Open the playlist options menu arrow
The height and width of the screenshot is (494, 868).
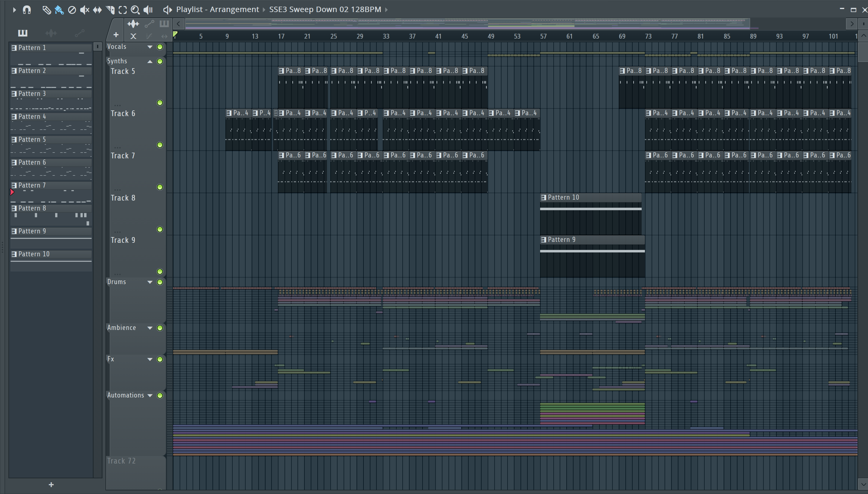14,10
